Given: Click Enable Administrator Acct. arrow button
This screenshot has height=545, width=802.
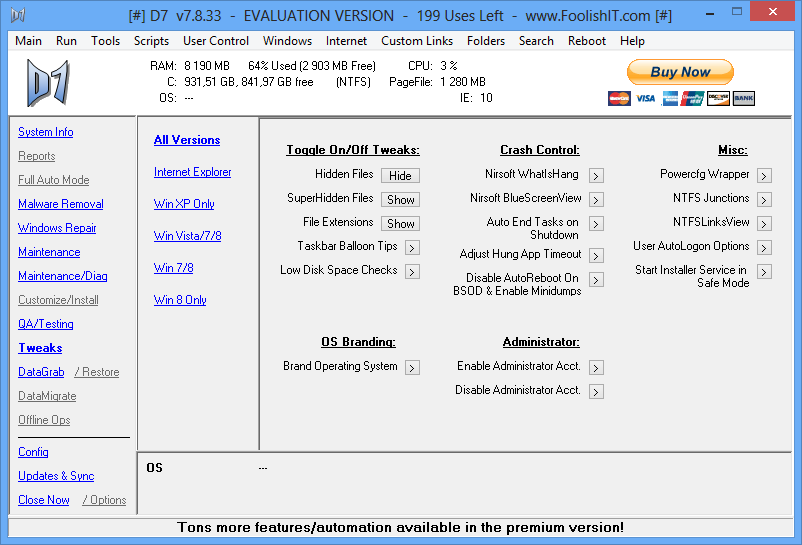Looking at the screenshot, I should 596,368.
